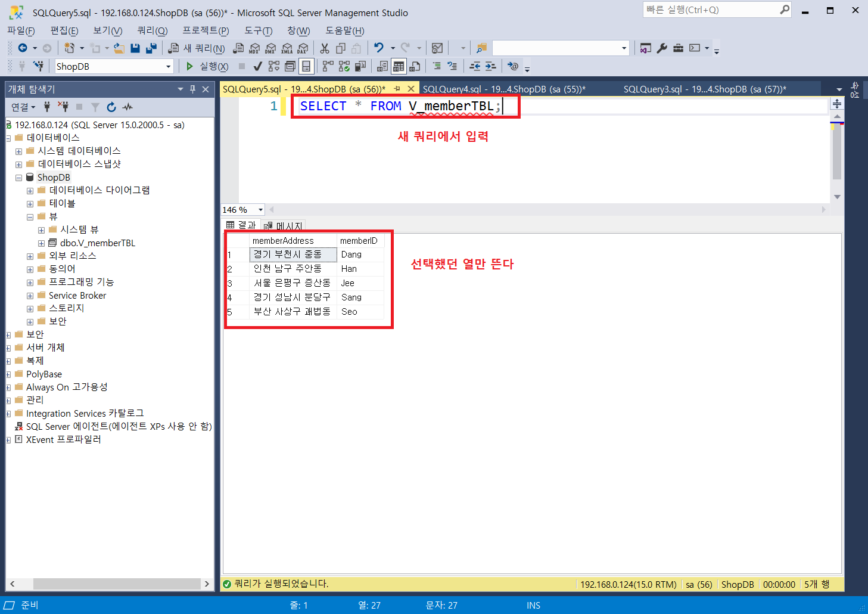The image size is (868, 614).
Task: Open the 146 % zoom dropdown
Action: coord(260,210)
